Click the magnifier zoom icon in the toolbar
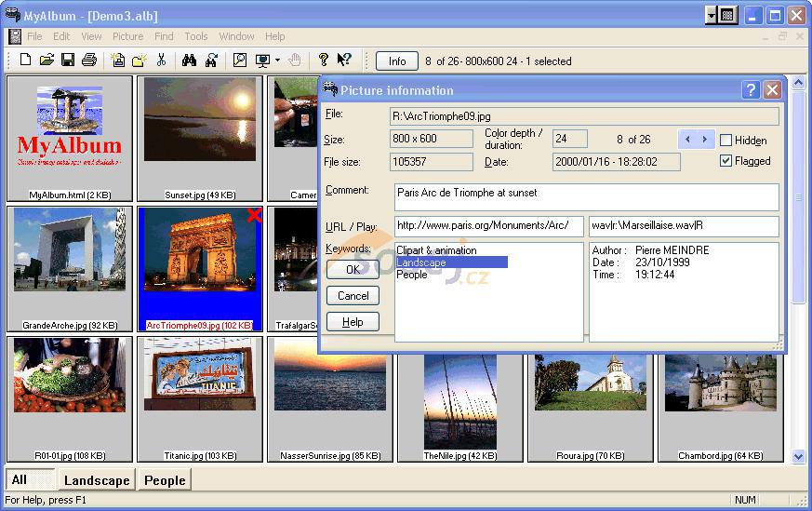812x511 pixels. [x=240, y=61]
